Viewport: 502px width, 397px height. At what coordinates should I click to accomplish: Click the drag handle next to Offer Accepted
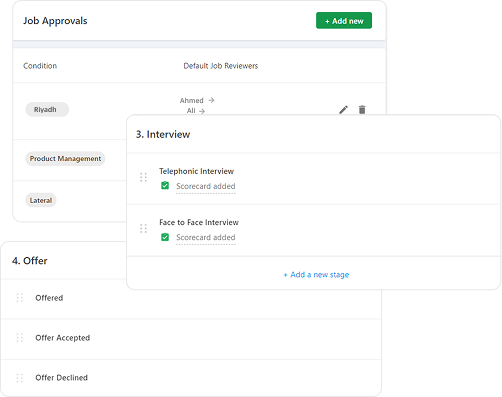(x=20, y=338)
